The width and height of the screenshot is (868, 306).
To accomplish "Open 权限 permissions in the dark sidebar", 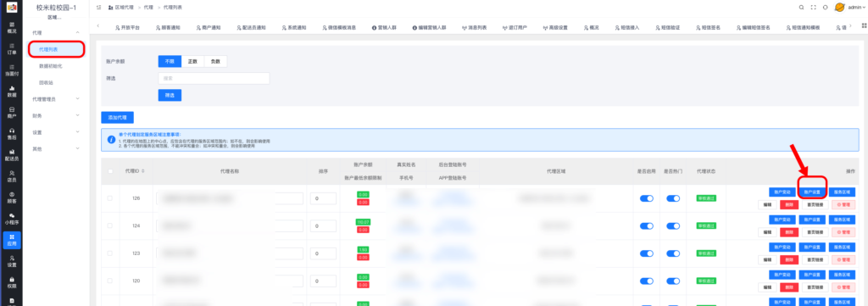I will coord(12,282).
